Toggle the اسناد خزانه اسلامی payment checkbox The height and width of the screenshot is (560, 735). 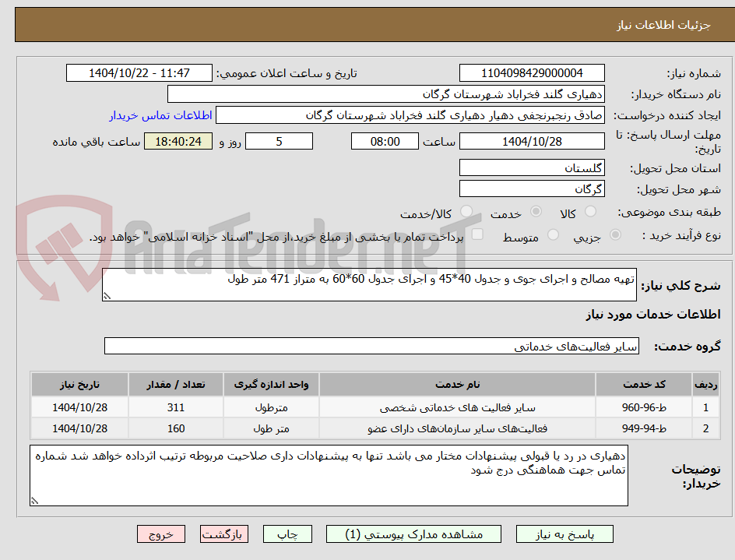pyautogui.click(x=477, y=234)
